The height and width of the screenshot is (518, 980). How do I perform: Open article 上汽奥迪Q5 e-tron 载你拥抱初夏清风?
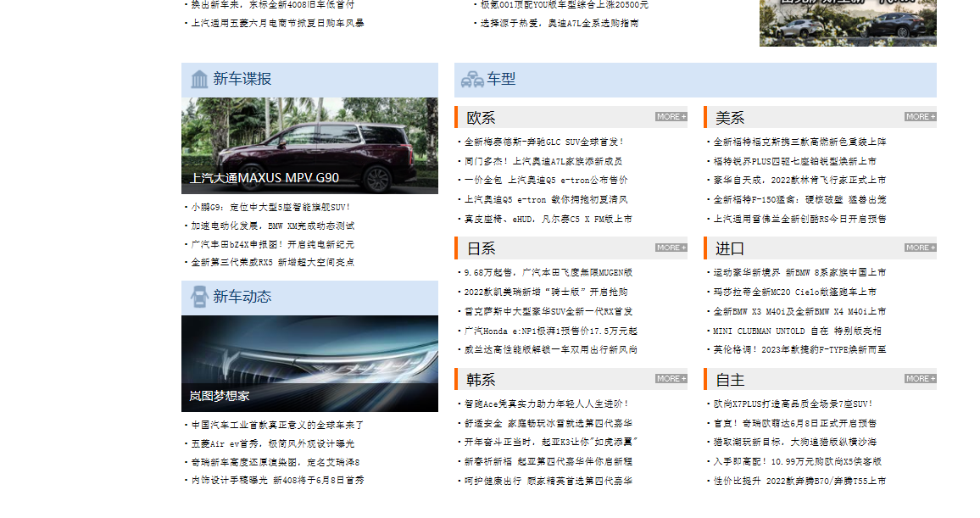tap(546, 199)
